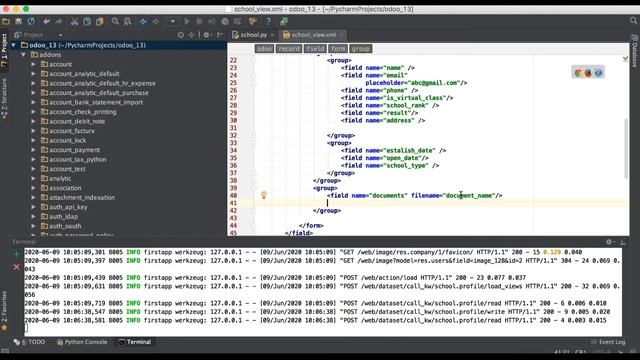The width and height of the screenshot is (640, 360).
Task: Click the lightbulb intention icon on line 40
Action: [x=264, y=195]
